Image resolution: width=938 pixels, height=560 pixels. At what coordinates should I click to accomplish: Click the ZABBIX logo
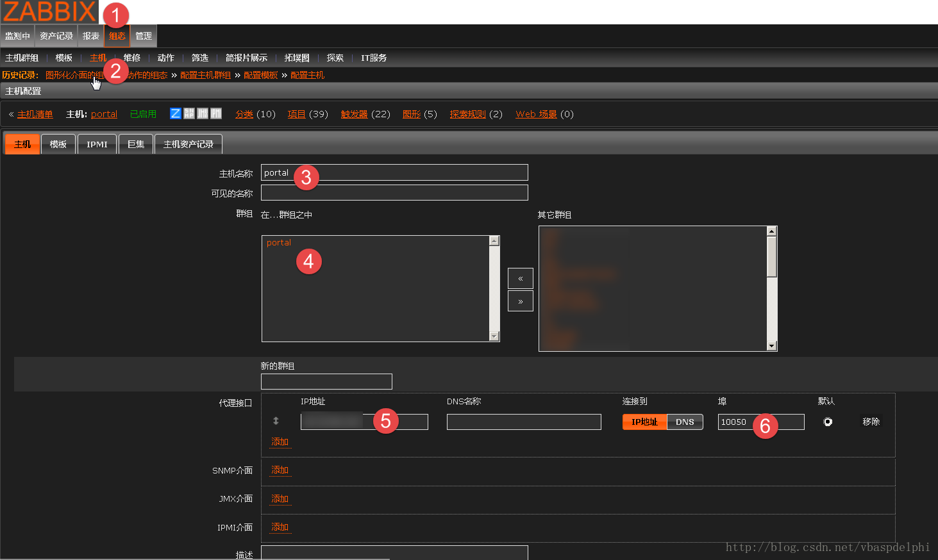coord(49,12)
